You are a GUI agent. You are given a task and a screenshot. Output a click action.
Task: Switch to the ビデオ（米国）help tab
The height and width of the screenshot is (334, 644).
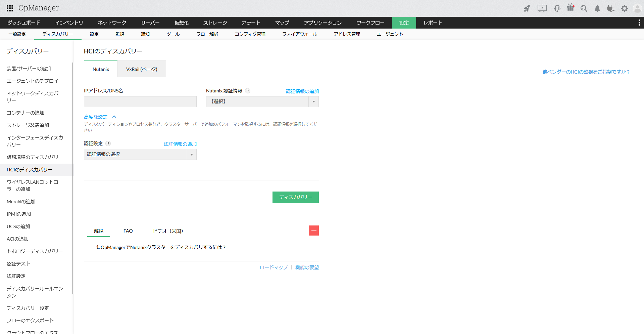pos(168,231)
